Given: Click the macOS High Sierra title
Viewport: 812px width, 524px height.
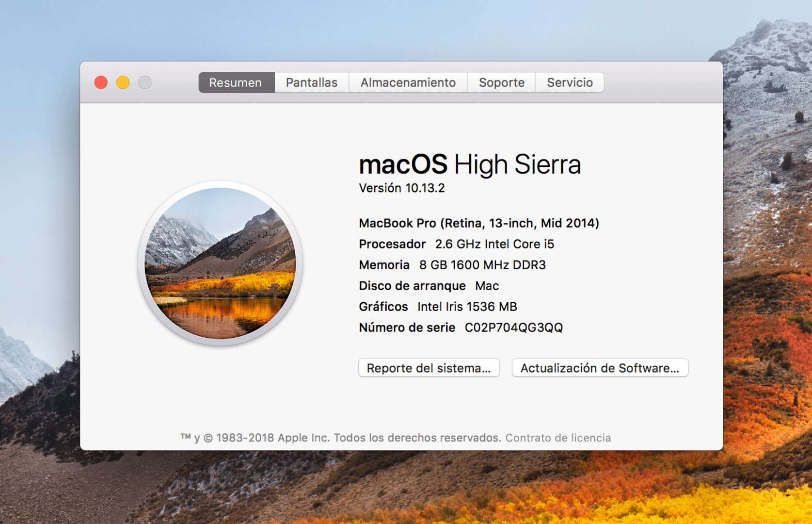Looking at the screenshot, I should (469, 164).
